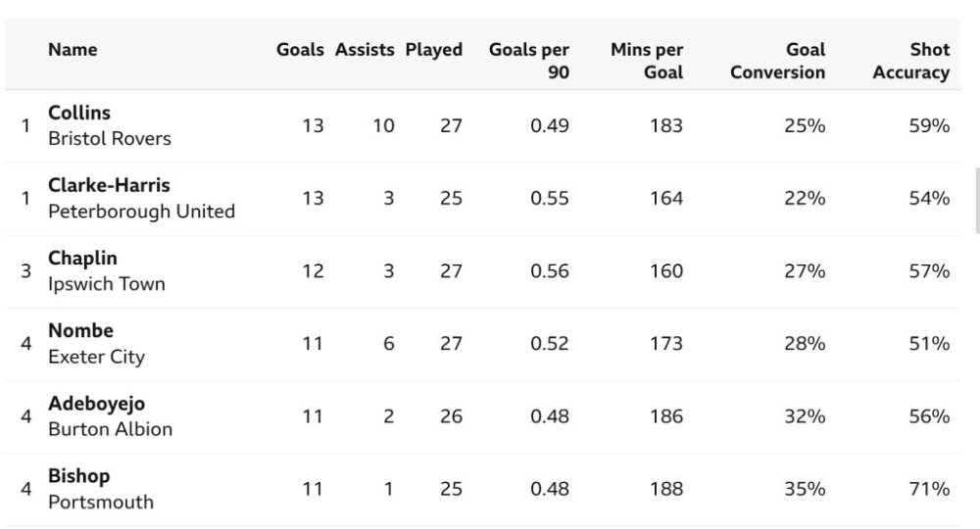Select Burton Albion team label
This screenshot has width=980, height=529.
click(x=110, y=429)
